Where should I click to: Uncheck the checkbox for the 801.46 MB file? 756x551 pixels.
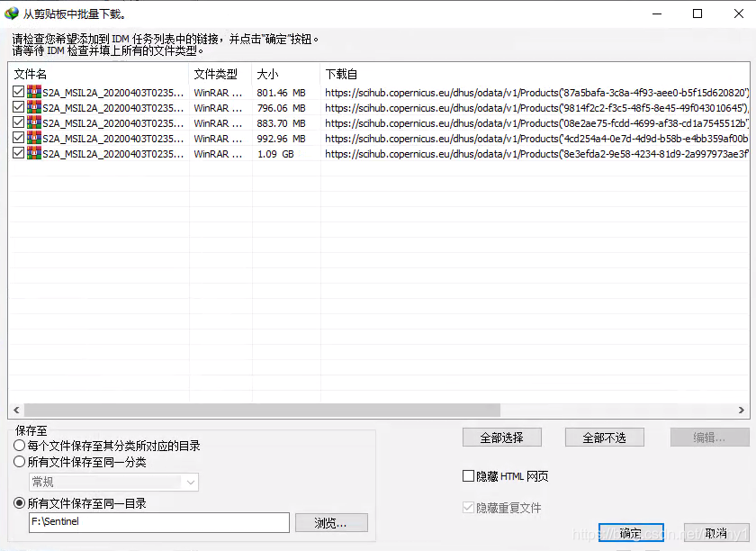(18, 92)
